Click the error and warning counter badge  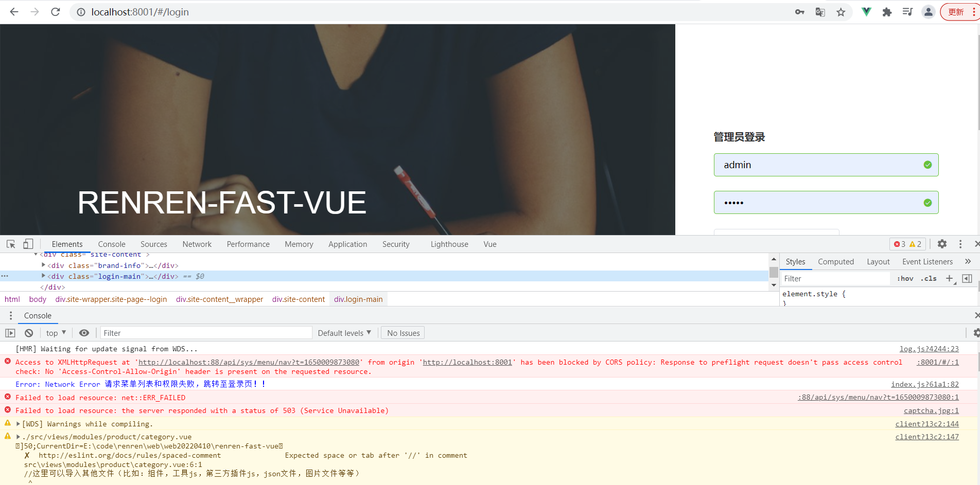[908, 244]
